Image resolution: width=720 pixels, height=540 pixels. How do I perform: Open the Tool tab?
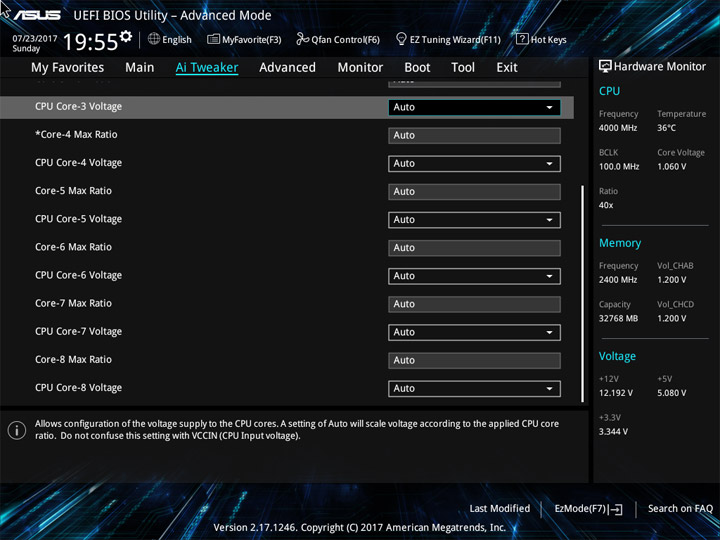pyautogui.click(x=463, y=68)
